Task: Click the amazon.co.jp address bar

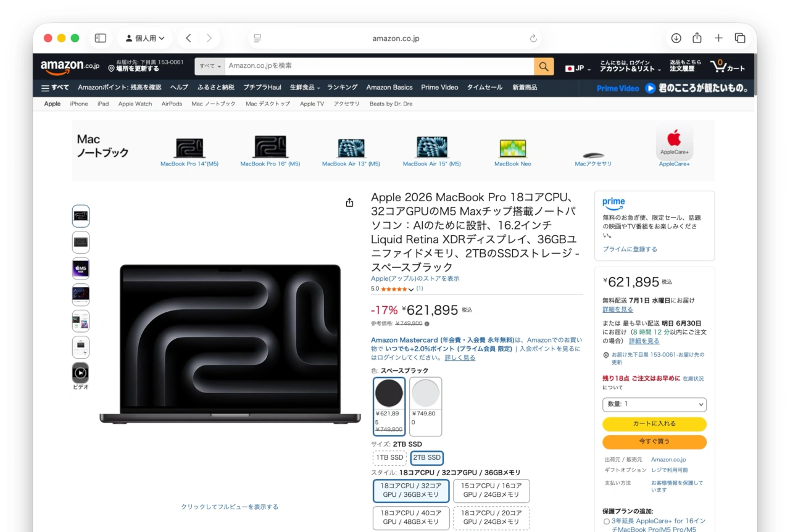Action: pyautogui.click(x=396, y=38)
